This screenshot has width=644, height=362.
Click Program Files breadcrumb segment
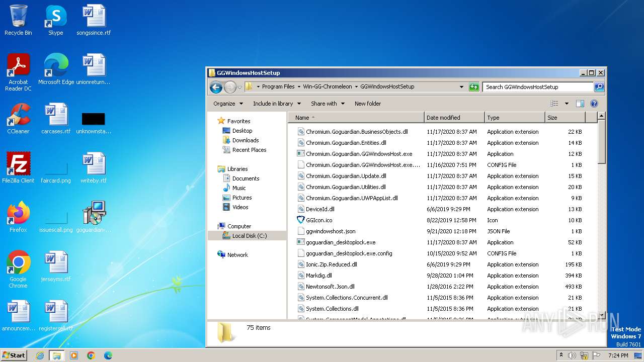(x=278, y=86)
